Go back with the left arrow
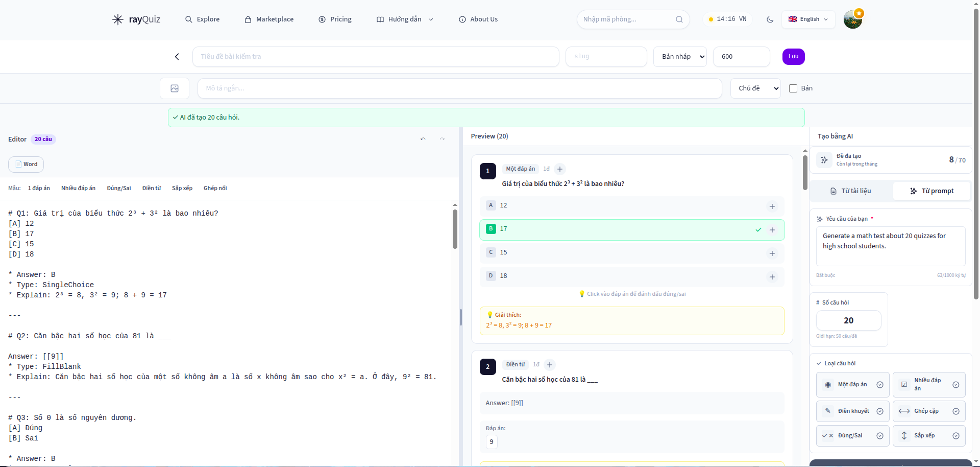 [x=177, y=57]
